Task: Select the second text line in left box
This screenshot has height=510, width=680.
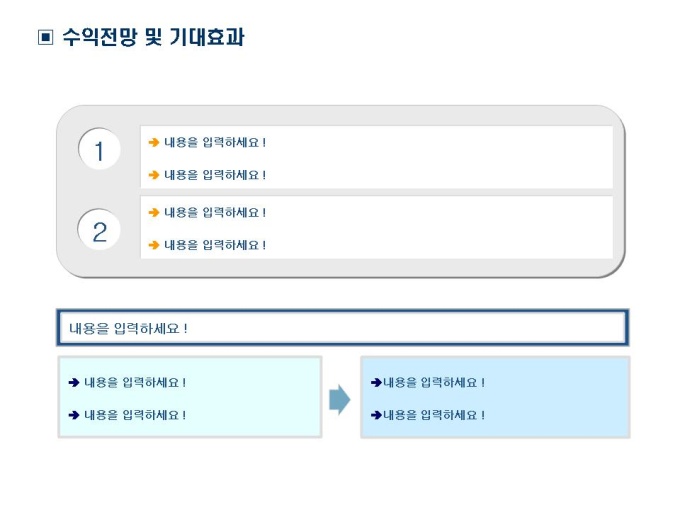Action: pyautogui.click(x=135, y=414)
